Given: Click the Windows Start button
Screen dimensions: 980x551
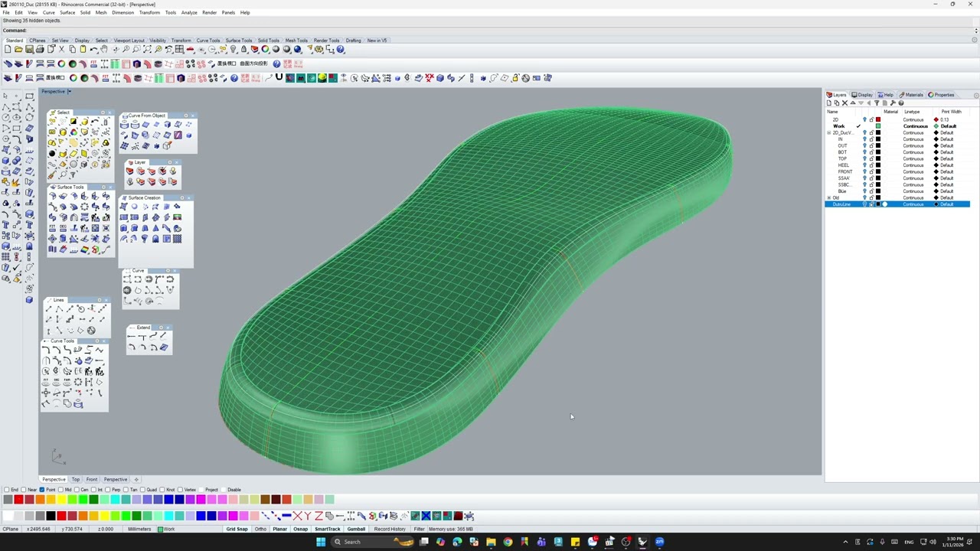Looking at the screenshot, I should click(x=321, y=542).
